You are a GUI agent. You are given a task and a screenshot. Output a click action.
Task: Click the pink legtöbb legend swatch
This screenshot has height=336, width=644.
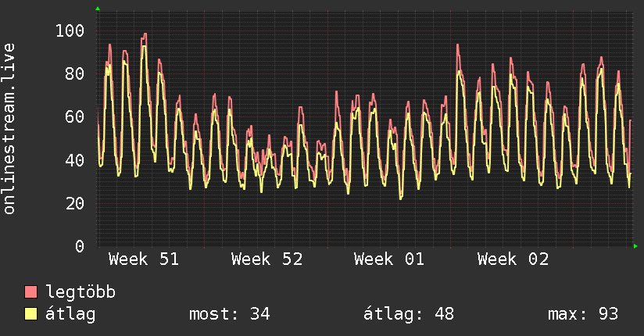(30, 291)
